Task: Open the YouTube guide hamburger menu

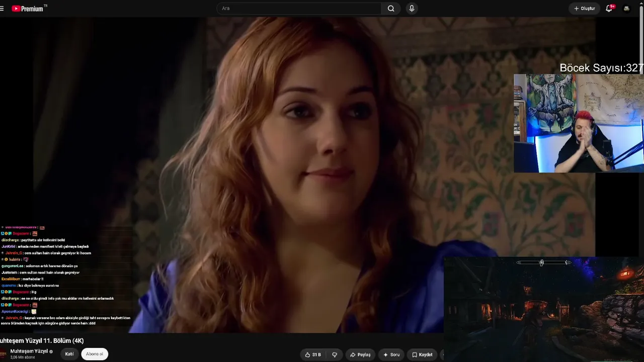Action: coord(2,9)
